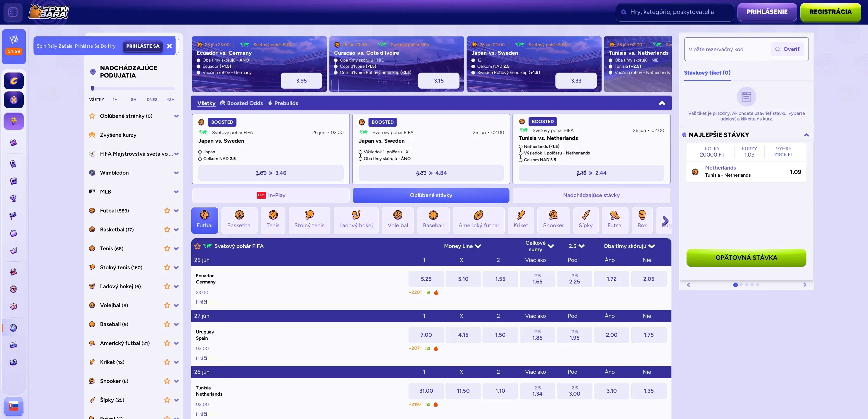Open the Money Line market dropdown
Image resolution: width=868 pixels, height=419 pixels.
[x=462, y=246]
